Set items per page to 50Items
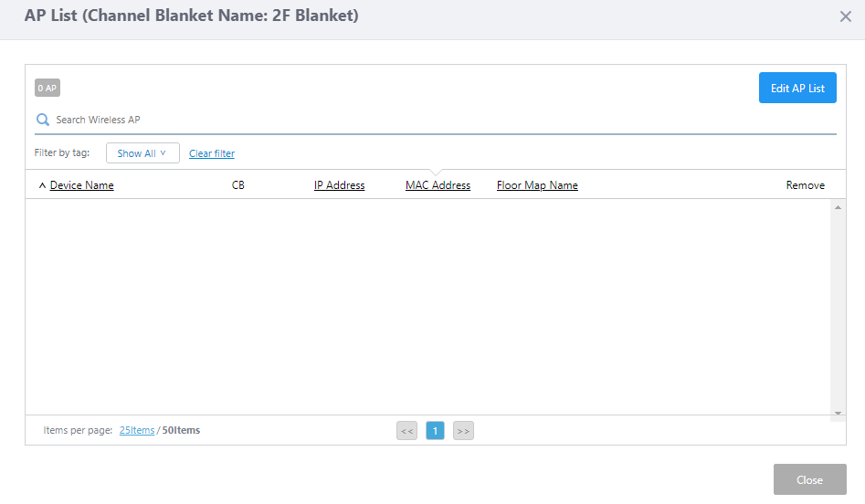The height and width of the screenshot is (504, 865). [x=182, y=430]
